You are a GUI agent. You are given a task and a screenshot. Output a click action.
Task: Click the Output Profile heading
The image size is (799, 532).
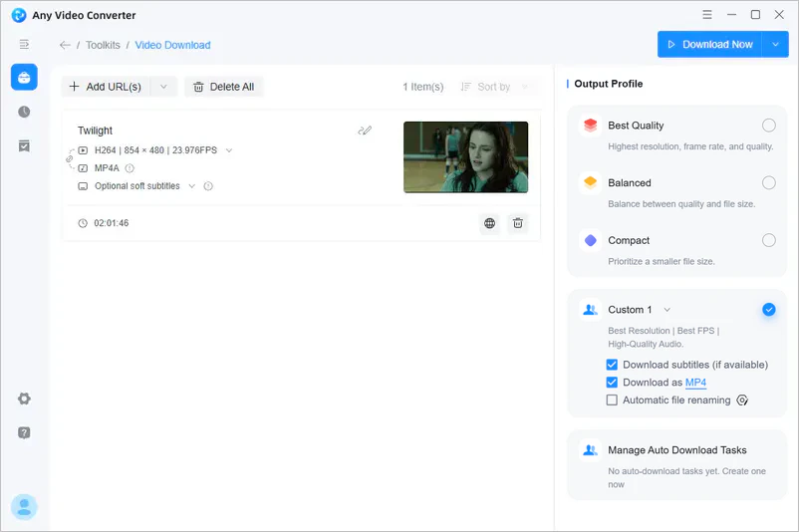(609, 84)
